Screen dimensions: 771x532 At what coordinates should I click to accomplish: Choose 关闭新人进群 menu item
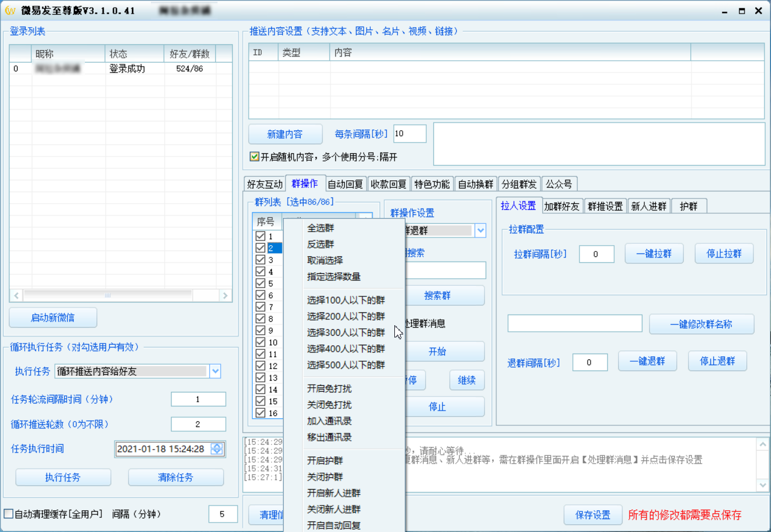[x=334, y=509]
